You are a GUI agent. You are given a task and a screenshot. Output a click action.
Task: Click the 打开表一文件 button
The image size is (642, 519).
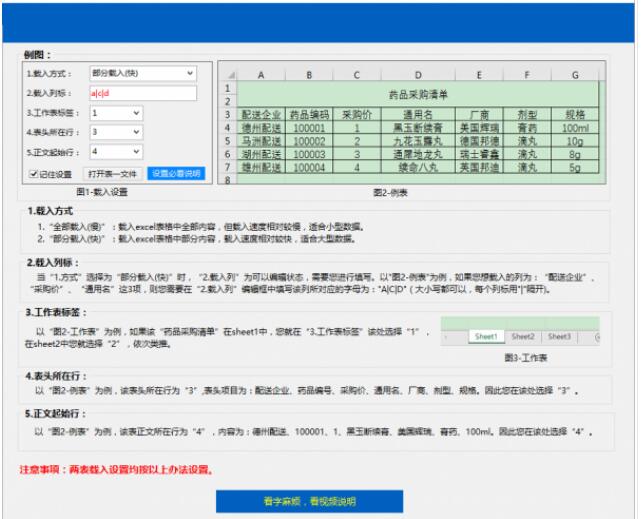click(x=113, y=174)
